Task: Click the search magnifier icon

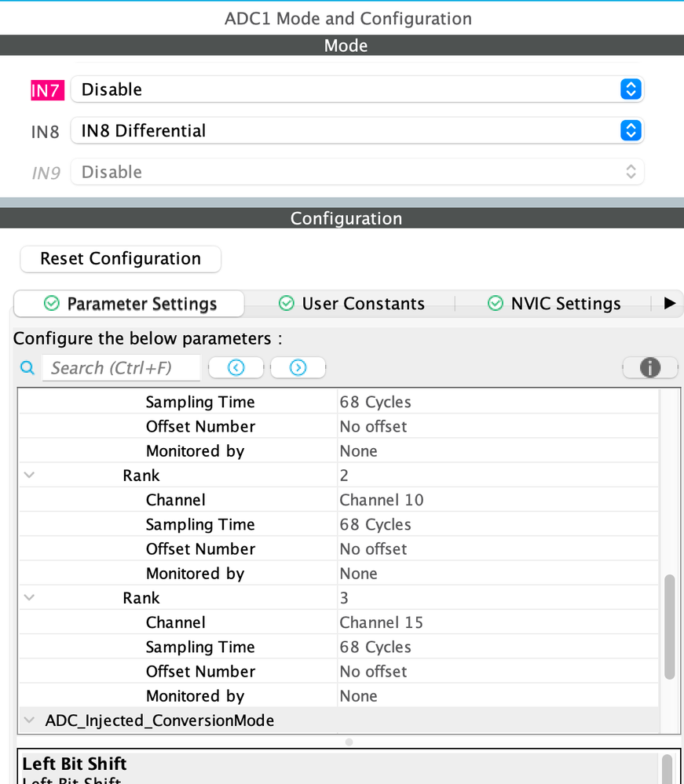Action: [27, 367]
